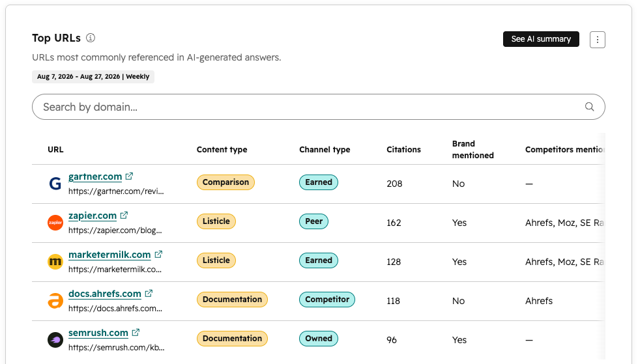Click the Brand mentioned column header
Viewport: 638px width, 364px height.
point(473,149)
